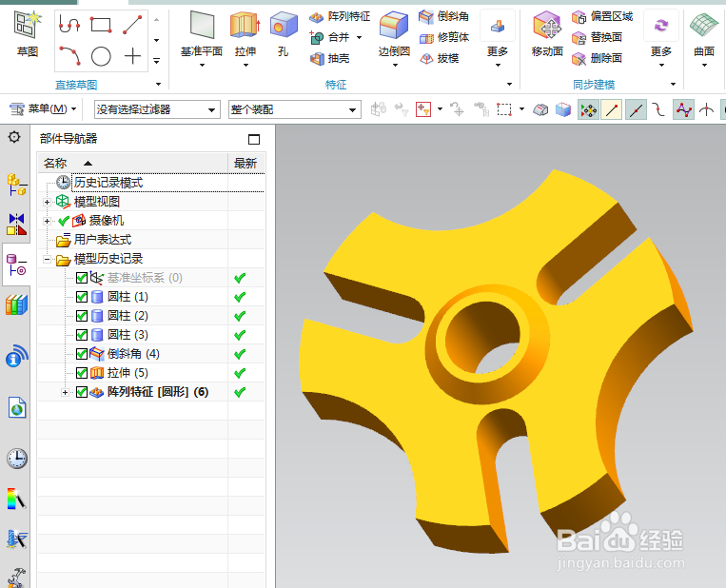The width and height of the screenshot is (726, 588).
Task: Select the point (plus) sketch tool
Action: 132,56
